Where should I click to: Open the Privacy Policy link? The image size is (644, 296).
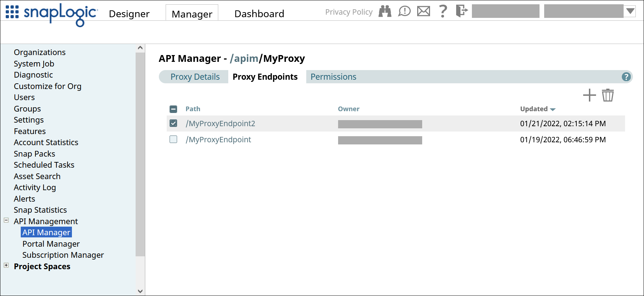tap(349, 12)
